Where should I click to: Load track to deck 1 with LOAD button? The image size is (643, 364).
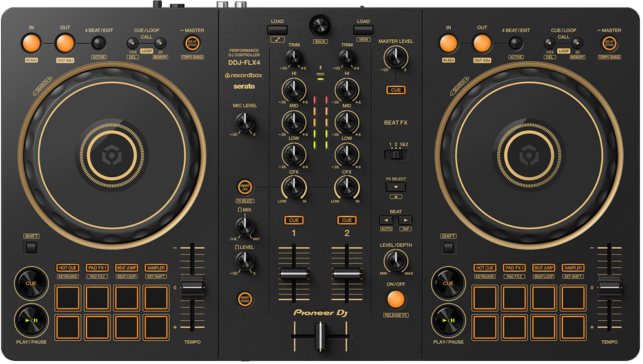tap(277, 30)
